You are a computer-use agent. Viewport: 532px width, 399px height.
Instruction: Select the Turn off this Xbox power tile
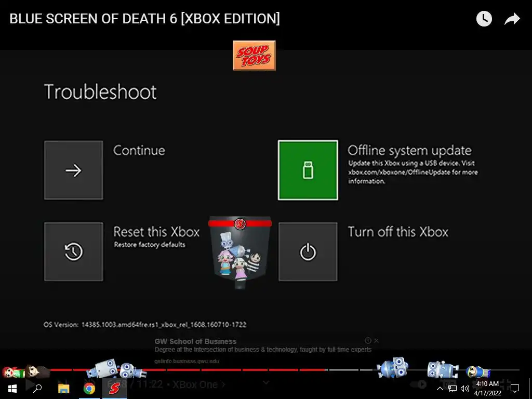(x=308, y=252)
